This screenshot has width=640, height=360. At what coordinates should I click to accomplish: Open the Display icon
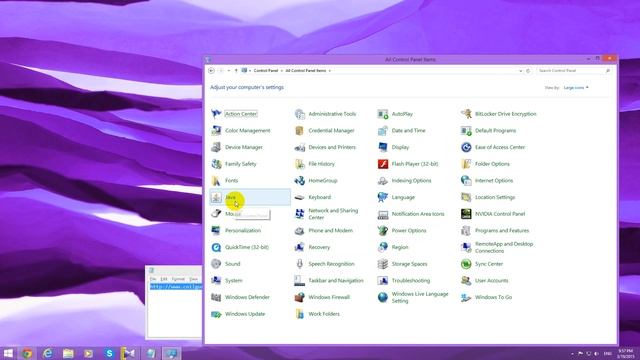click(x=383, y=147)
